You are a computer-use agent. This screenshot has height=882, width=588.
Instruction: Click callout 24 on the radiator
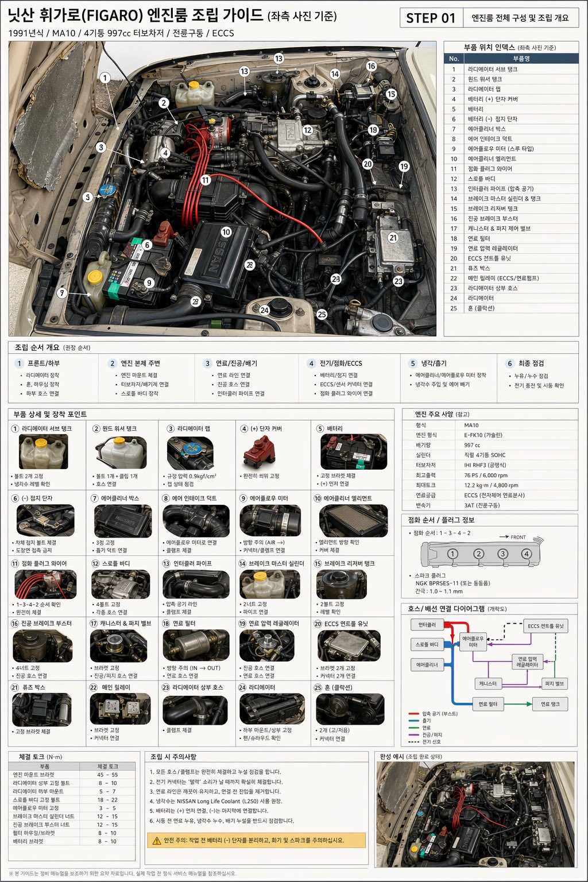point(264,310)
